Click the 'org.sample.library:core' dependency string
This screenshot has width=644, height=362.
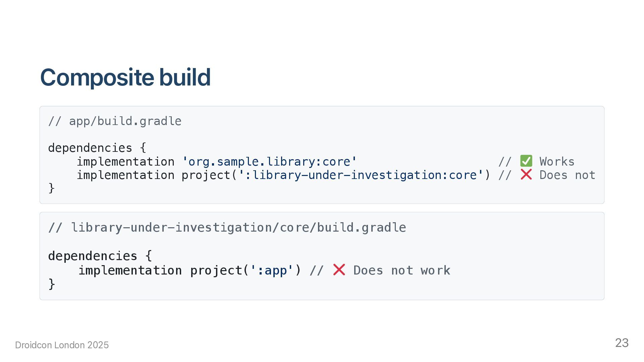(x=269, y=162)
